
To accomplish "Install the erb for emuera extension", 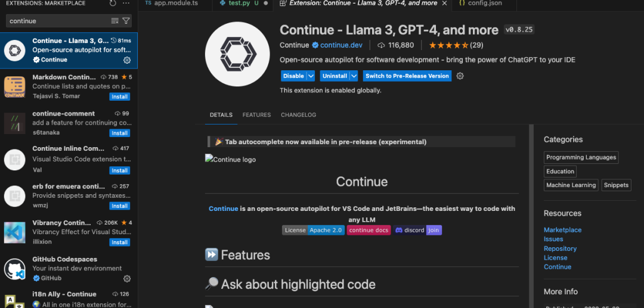I will click(119, 206).
